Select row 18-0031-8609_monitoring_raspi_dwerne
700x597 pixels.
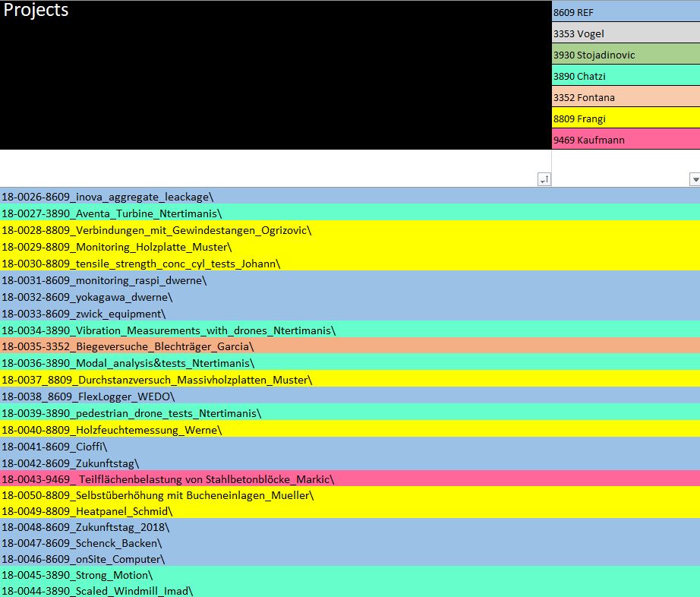[350, 280]
